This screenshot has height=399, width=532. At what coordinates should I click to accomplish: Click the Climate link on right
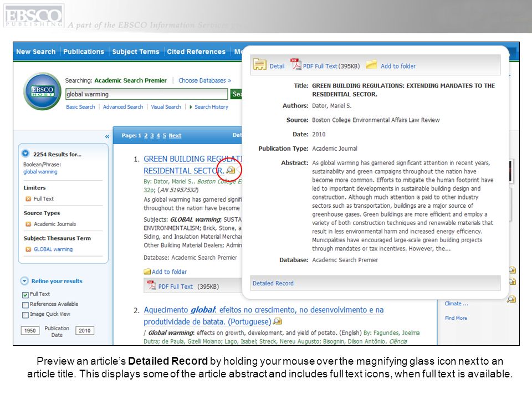click(x=456, y=304)
